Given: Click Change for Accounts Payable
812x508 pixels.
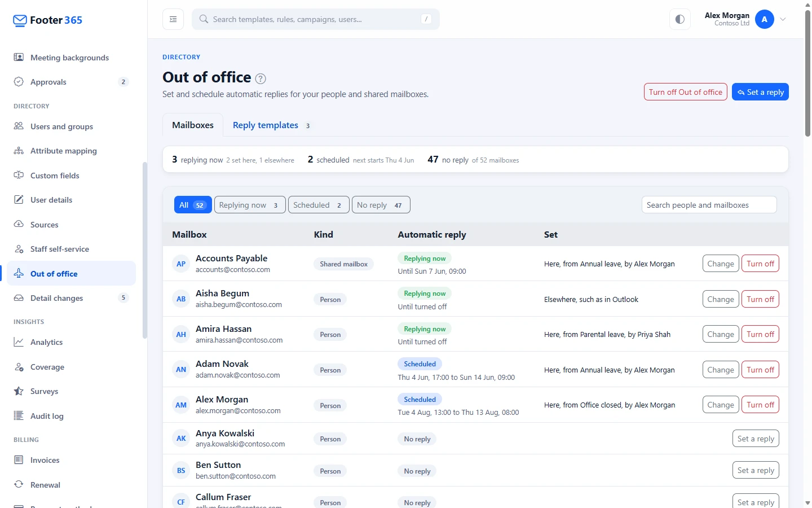Looking at the screenshot, I should (x=721, y=264).
